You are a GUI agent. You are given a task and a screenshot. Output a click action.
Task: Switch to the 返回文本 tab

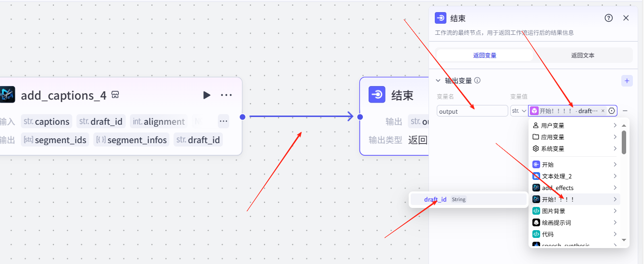(x=583, y=55)
